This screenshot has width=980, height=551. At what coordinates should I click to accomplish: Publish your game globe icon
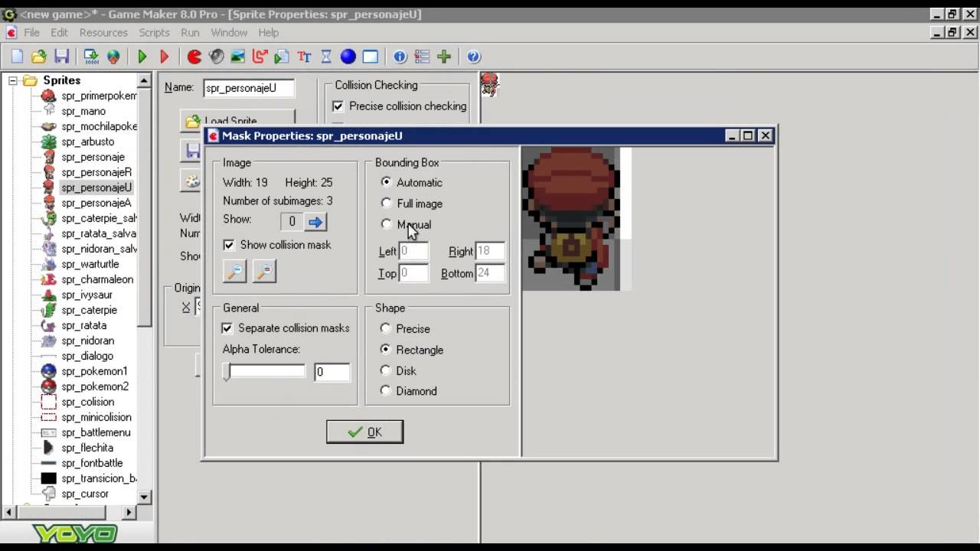click(x=113, y=57)
